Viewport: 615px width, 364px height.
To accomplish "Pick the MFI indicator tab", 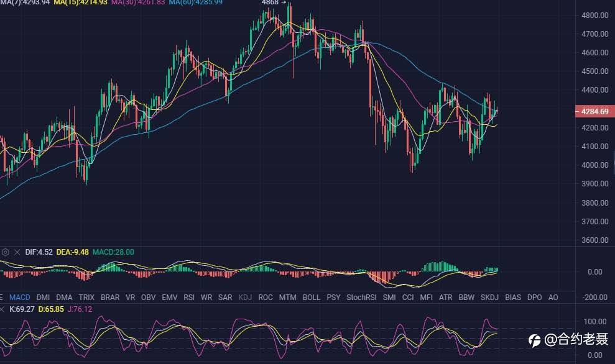I will [427, 298].
